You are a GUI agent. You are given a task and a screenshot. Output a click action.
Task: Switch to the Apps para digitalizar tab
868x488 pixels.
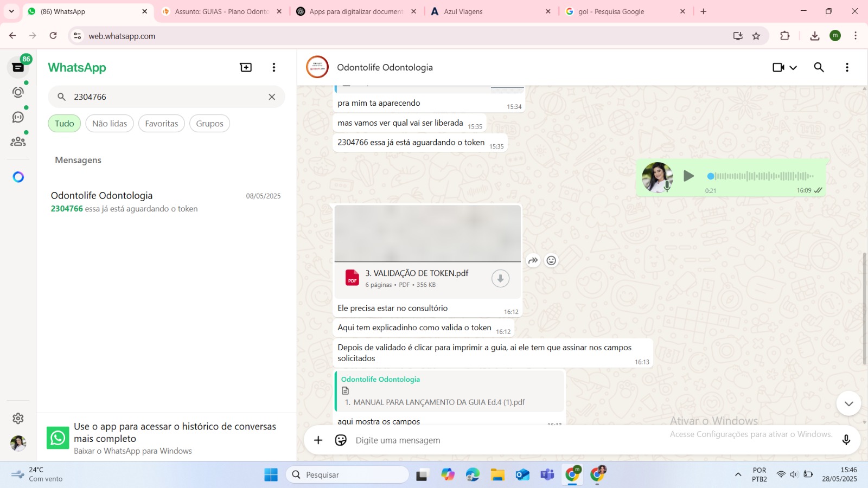pos(356,11)
